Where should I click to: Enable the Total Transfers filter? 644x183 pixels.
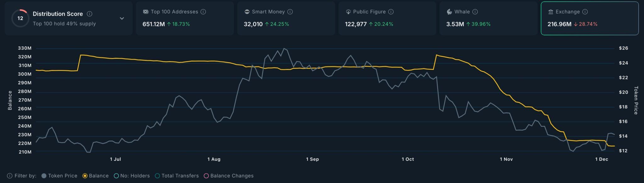click(177, 176)
